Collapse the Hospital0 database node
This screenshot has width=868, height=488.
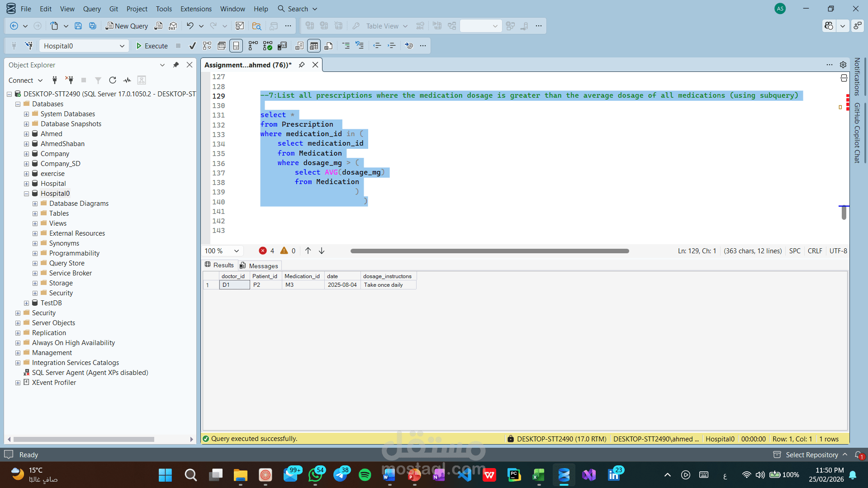pyautogui.click(x=26, y=194)
